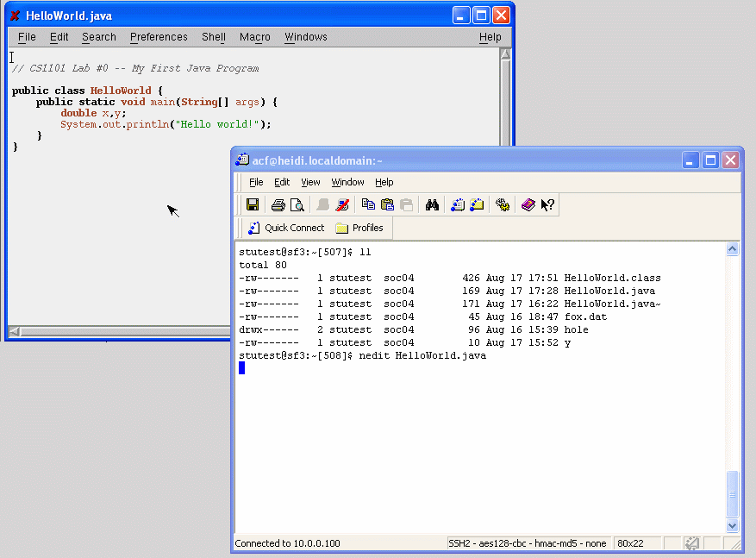Maximize the SSH terminal window
This screenshot has height=558, width=756.
pyautogui.click(x=710, y=160)
